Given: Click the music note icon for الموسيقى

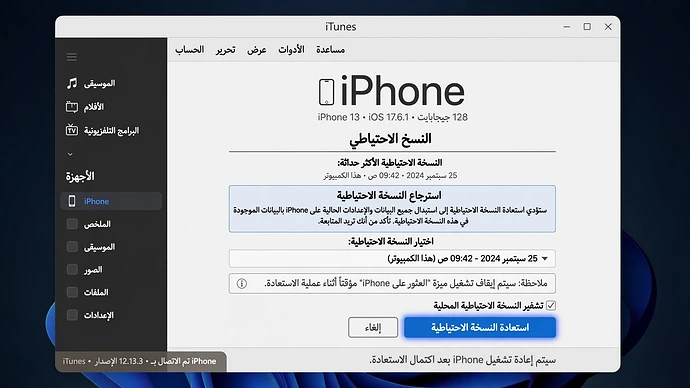Looking at the screenshot, I should click(x=72, y=83).
